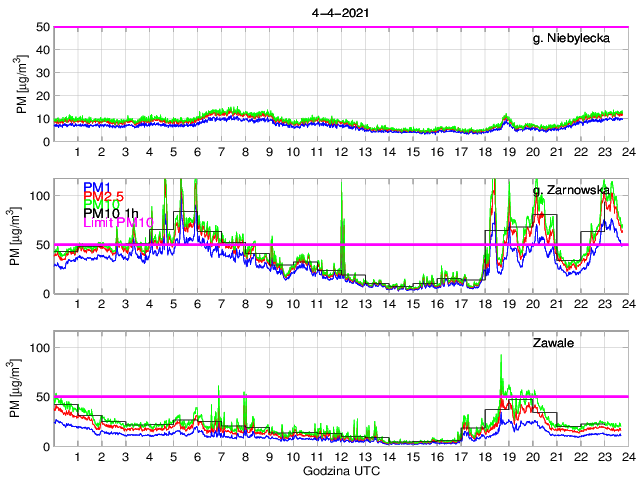
Task: Select the blue PM1 legend entry
Action: pyautogui.click(x=98, y=187)
